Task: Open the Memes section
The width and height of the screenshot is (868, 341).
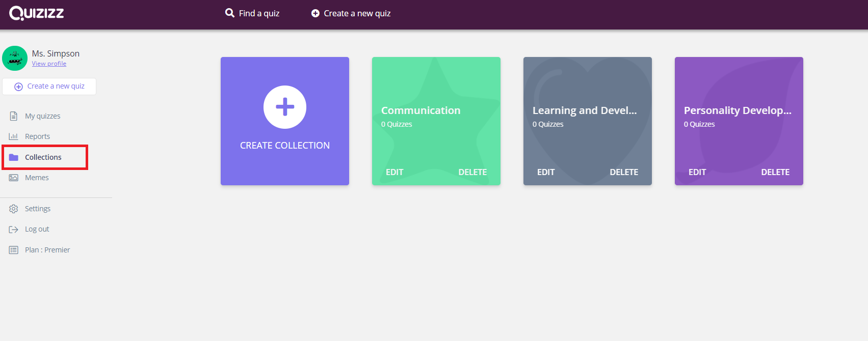Action: [37, 178]
